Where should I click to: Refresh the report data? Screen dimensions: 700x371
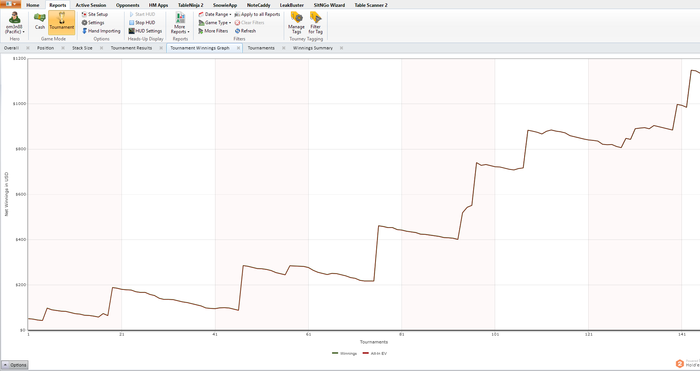coord(245,31)
